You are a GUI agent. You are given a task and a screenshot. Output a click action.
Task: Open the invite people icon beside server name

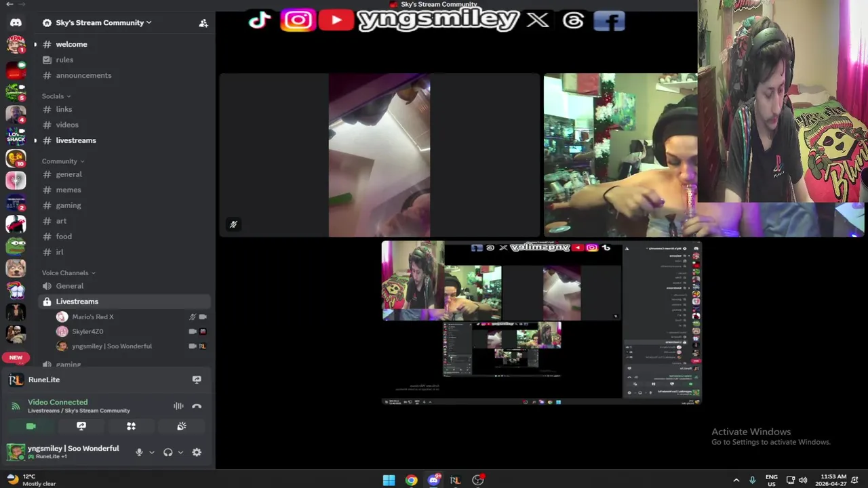[203, 23]
